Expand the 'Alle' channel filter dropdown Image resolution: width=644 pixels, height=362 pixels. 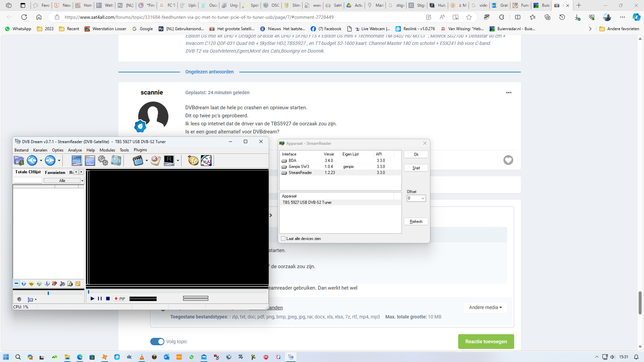click(x=82, y=181)
